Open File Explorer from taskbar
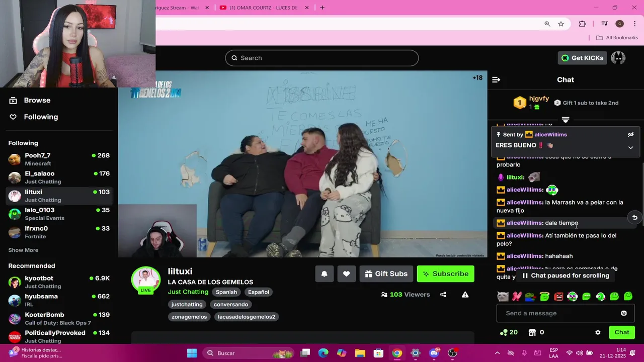The width and height of the screenshot is (644, 362). [360, 353]
